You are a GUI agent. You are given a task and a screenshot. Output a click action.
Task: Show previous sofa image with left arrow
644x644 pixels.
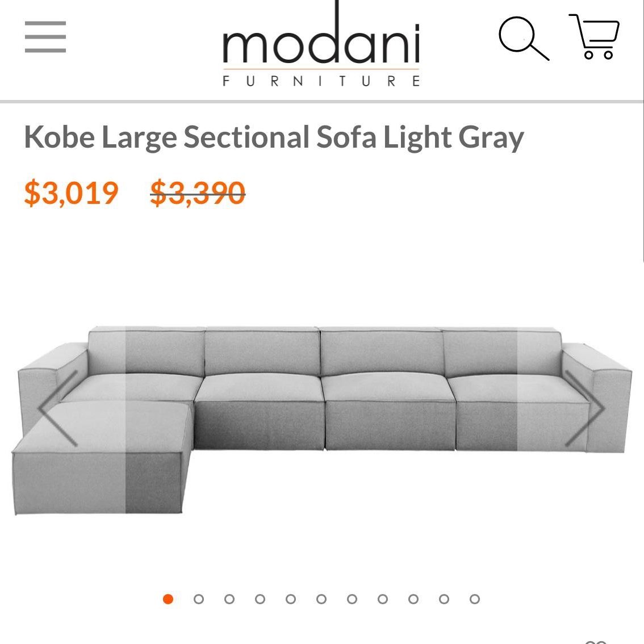pyautogui.click(x=57, y=408)
